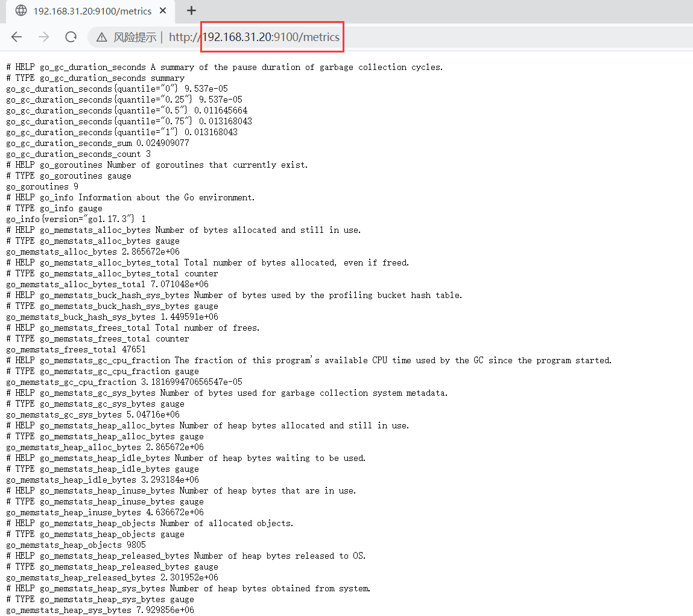
Task: Click go_gc_duration_seconds quantile="0" line
Action: coord(117,89)
